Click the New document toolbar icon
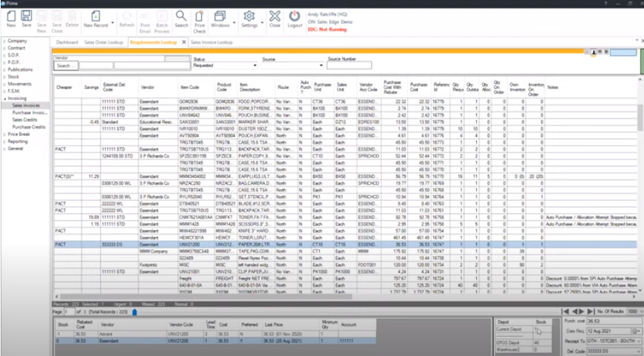 [x=11, y=16]
